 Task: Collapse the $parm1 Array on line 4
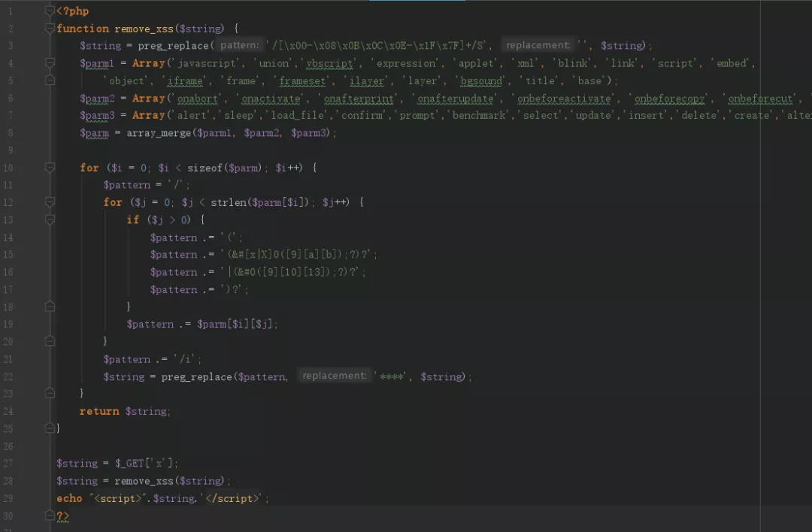(50, 63)
